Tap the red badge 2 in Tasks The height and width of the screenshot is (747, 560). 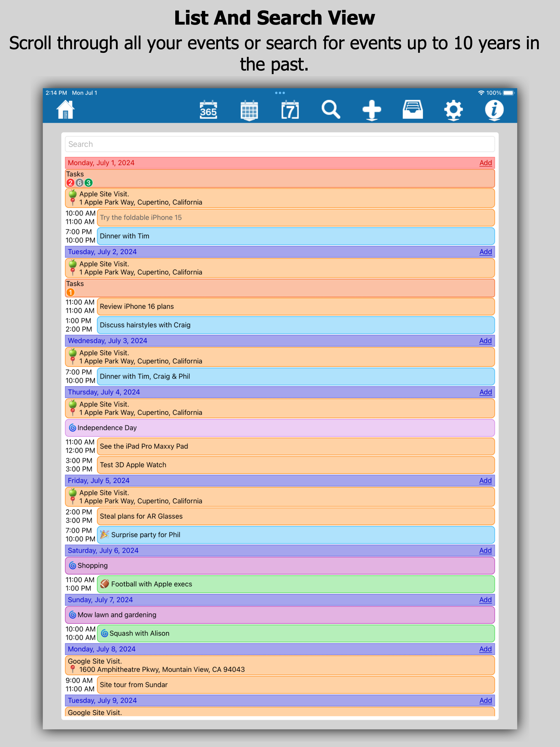point(70,183)
